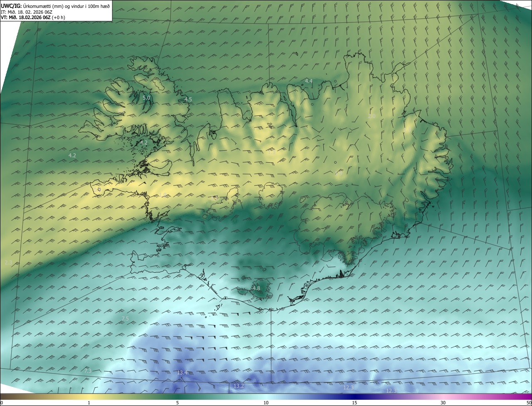Viewport: 532px width, 406px height.
Task: Click the "4.8" value label on the map
Action: (256, 288)
